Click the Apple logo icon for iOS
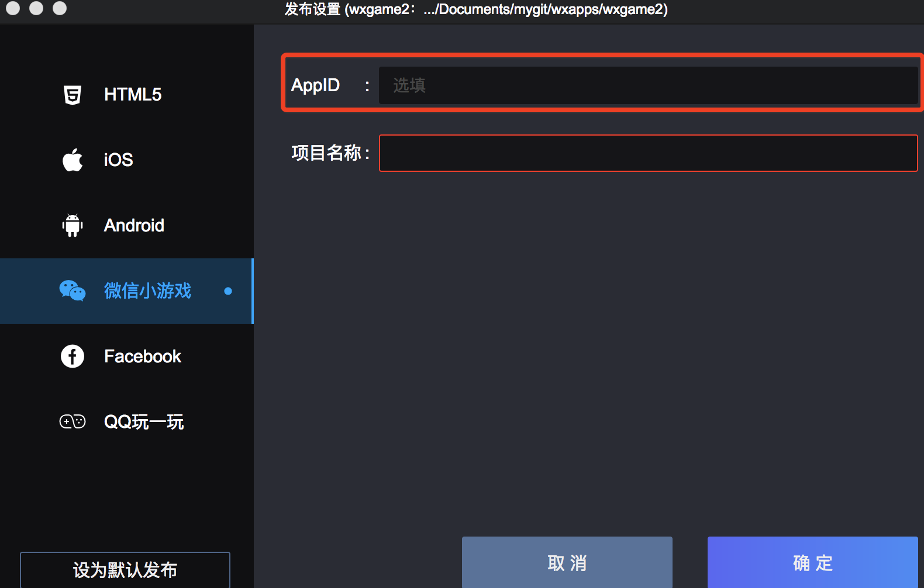Viewport: 924px width, 588px height. coord(73,160)
